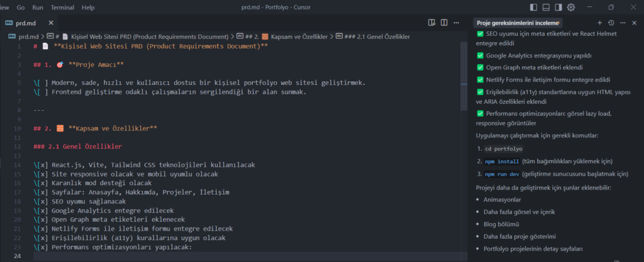Screen dimensions: 644x262
Task: Click line number 1 in the gutter
Action: pyautogui.click(x=19, y=46)
